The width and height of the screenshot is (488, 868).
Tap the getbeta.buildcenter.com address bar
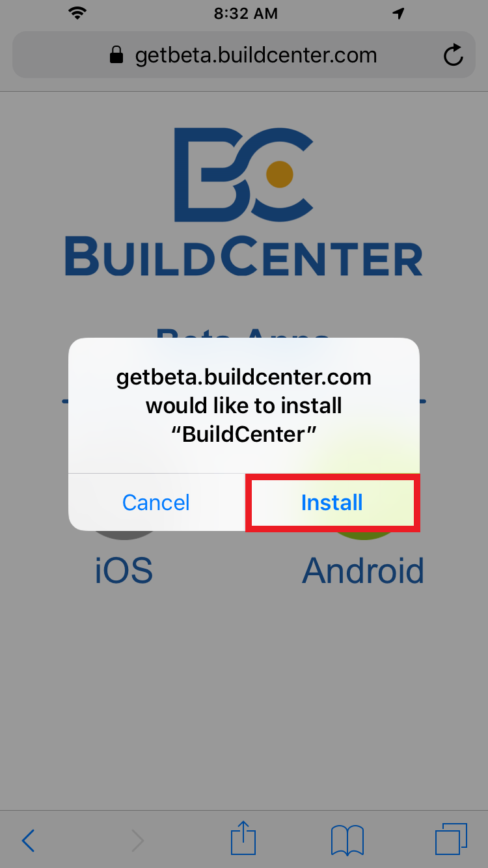244,55
